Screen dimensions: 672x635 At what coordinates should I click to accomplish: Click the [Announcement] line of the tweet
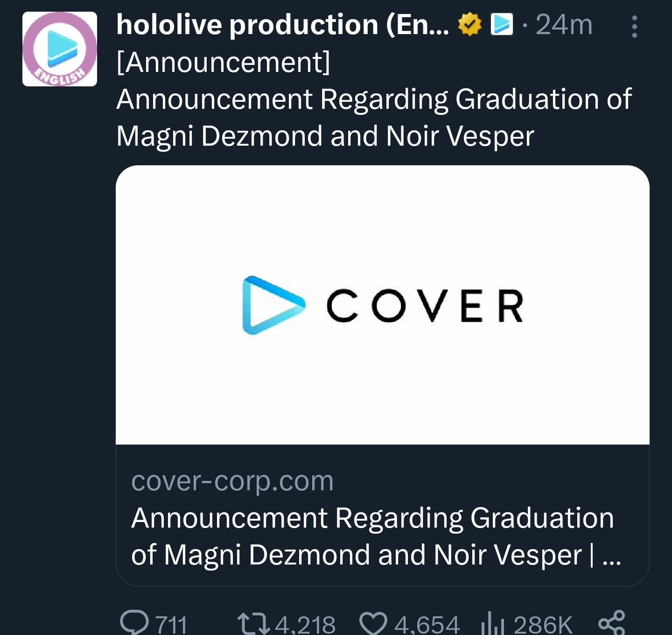coord(223,62)
